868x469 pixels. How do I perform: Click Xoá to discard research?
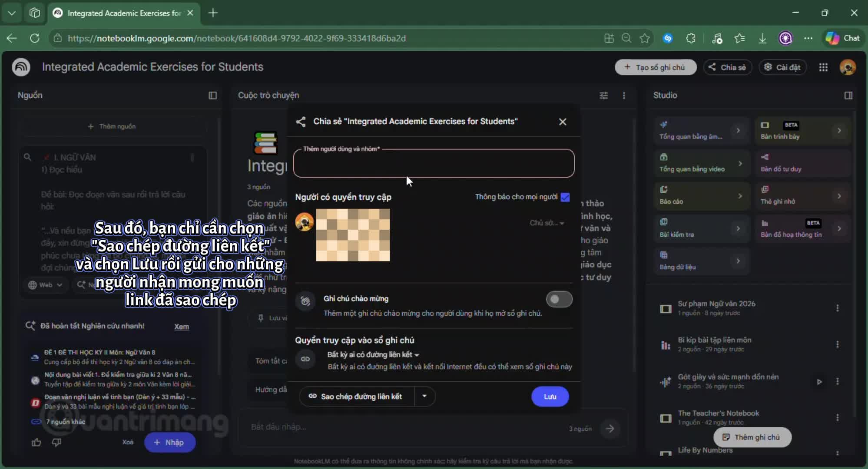pos(128,443)
